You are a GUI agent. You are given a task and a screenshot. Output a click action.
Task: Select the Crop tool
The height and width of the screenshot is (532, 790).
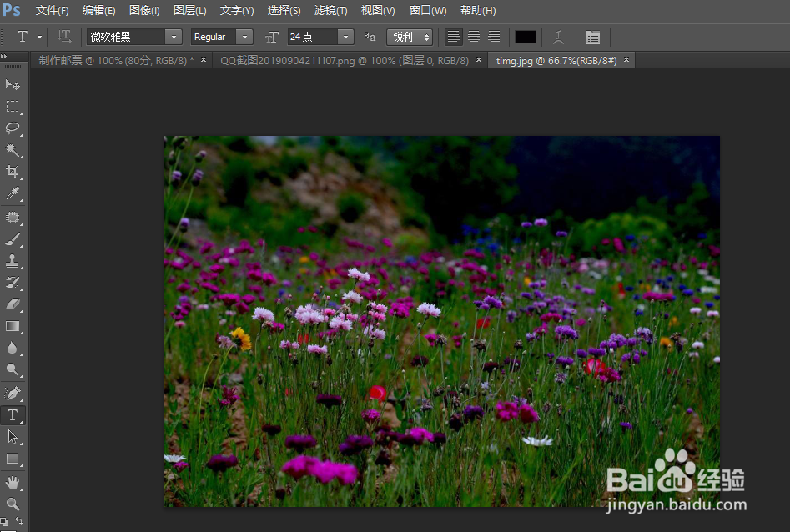pos(13,171)
